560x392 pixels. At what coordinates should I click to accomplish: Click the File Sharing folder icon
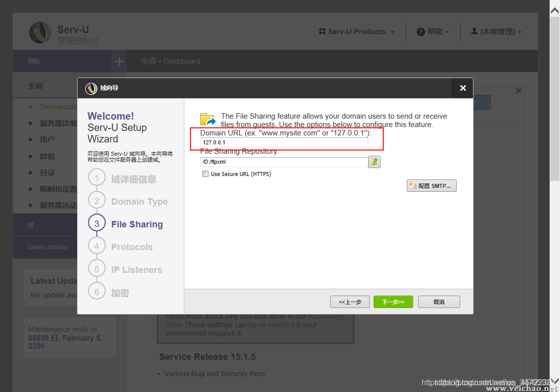tap(208, 119)
